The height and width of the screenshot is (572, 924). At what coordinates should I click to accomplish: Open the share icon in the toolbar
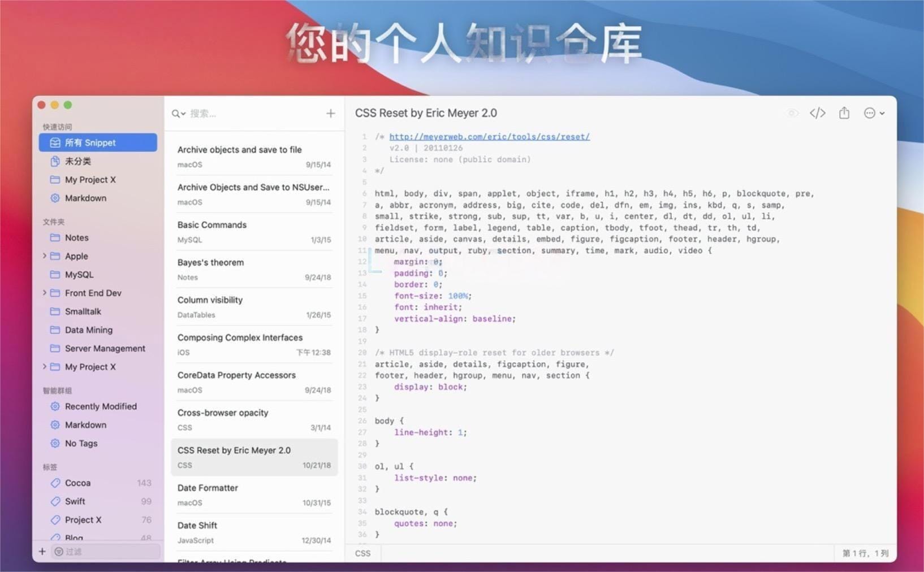[844, 113]
